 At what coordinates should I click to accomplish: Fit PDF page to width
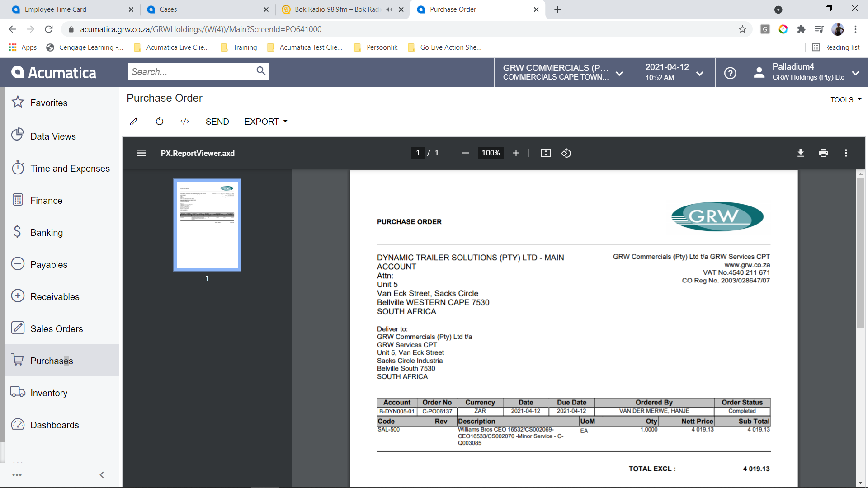[x=546, y=153]
